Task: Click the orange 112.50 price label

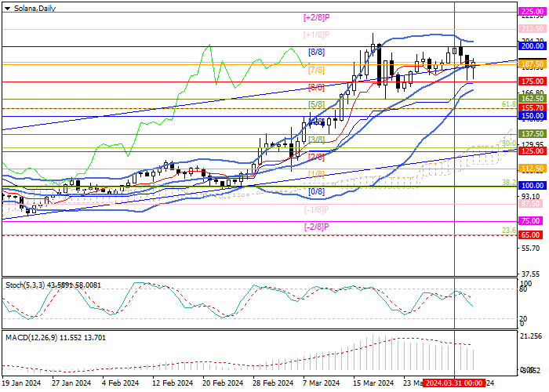Action: coord(532,169)
